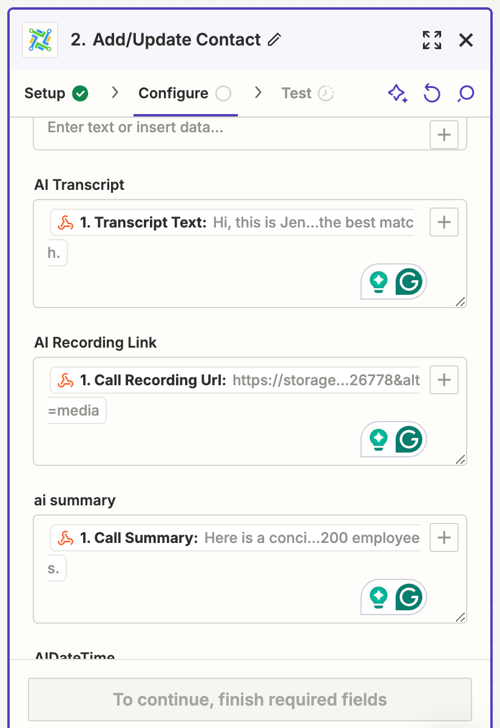Viewport: 500px width, 728px height.
Task: Switch to the Setup tab
Action: tap(56, 93)
